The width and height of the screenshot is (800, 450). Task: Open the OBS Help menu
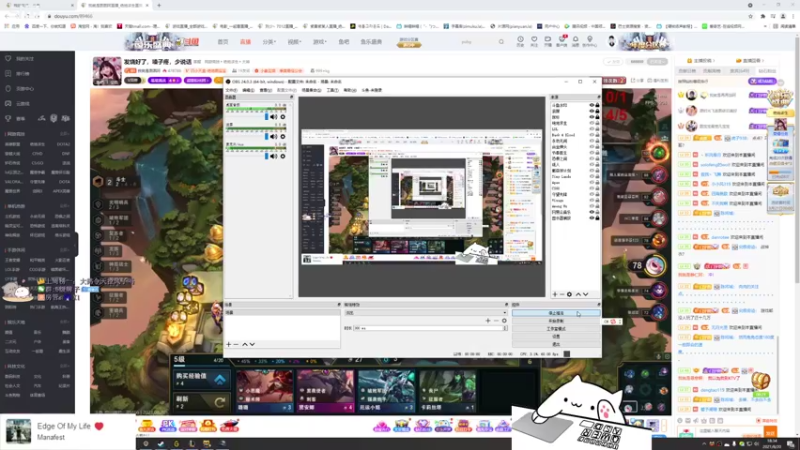(350, 90)
